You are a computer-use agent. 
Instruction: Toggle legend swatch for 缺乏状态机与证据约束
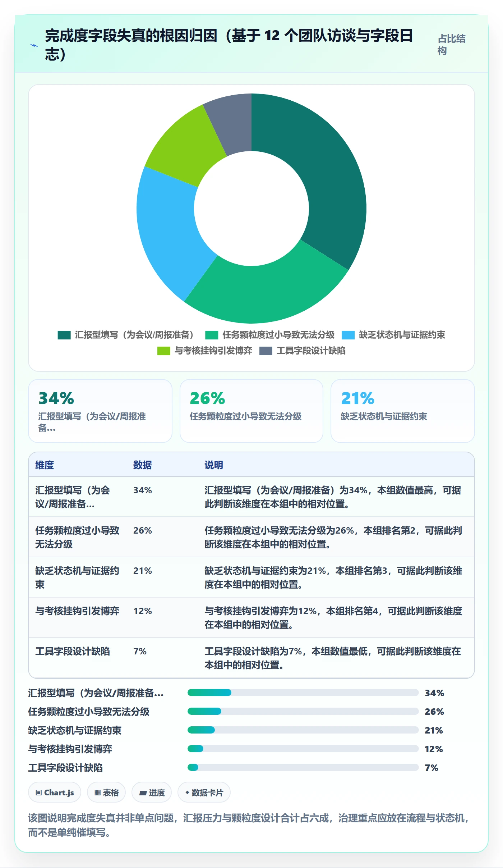tap(348, 335)
